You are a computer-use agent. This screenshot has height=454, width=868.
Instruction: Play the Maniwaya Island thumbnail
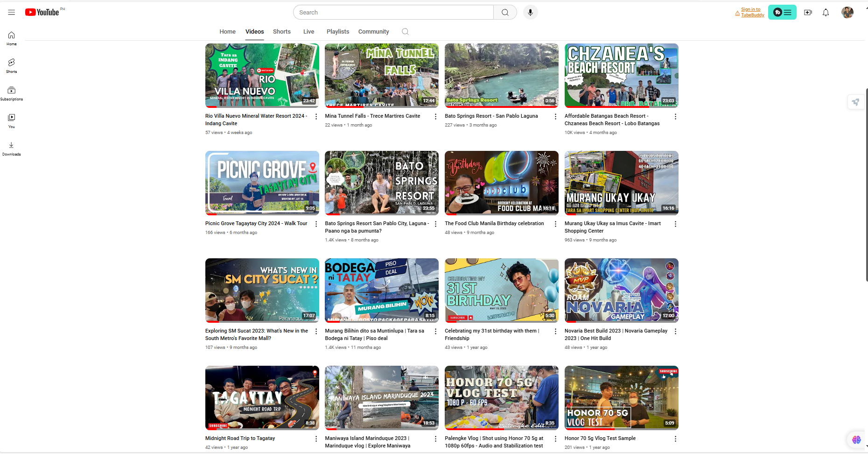[x=382, y=398]
